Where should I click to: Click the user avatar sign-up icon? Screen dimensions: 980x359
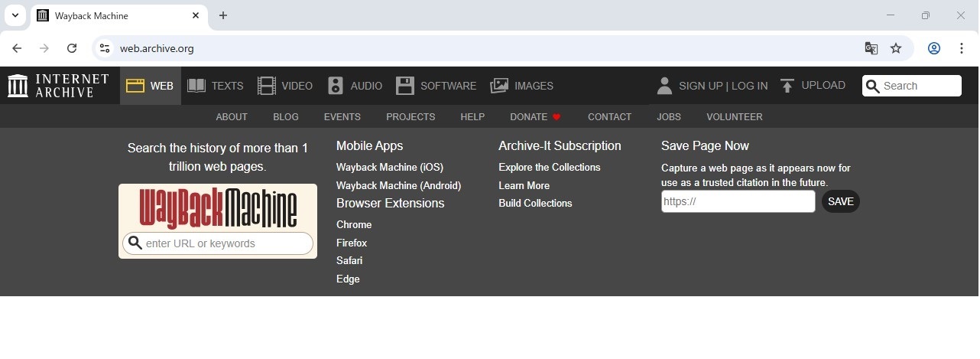pyautogui.click(x=664, y=86)
